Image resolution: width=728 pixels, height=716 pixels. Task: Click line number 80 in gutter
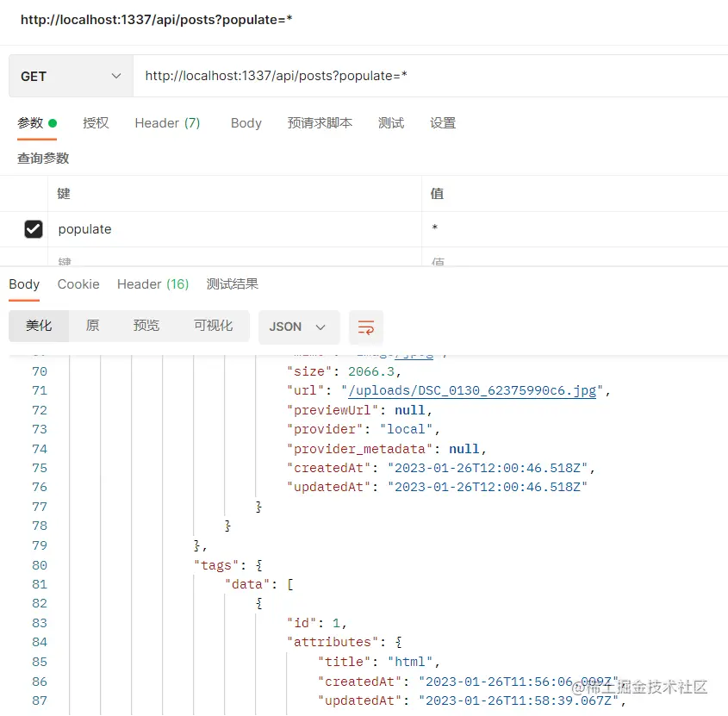(x=40, y=565)
